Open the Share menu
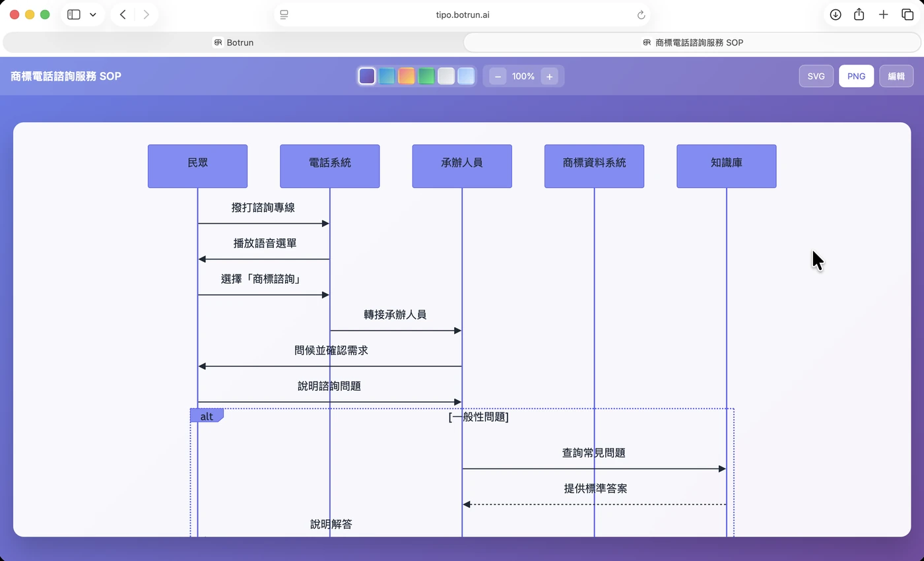The height and width of the screenshot is (561, 924). (859, 15)
